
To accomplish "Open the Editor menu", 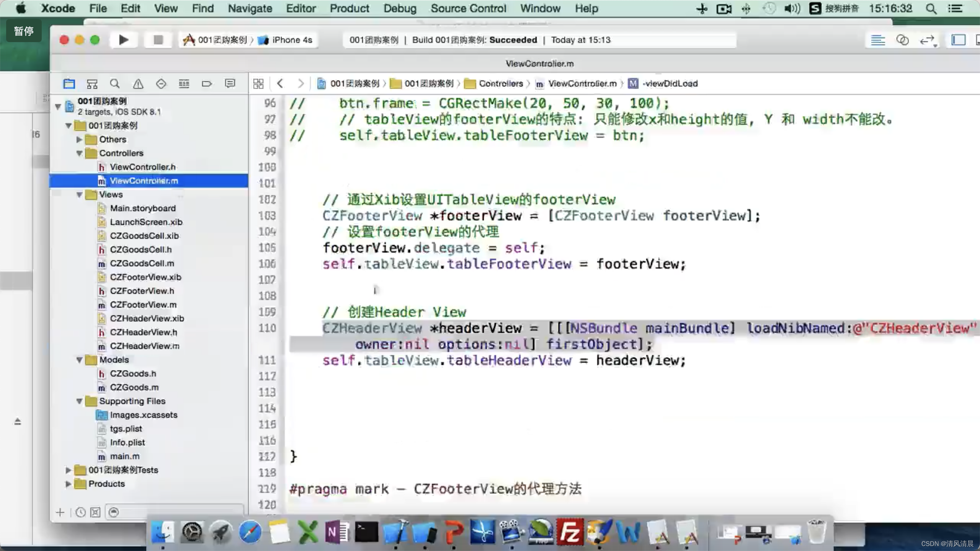I will pos(301,8).
